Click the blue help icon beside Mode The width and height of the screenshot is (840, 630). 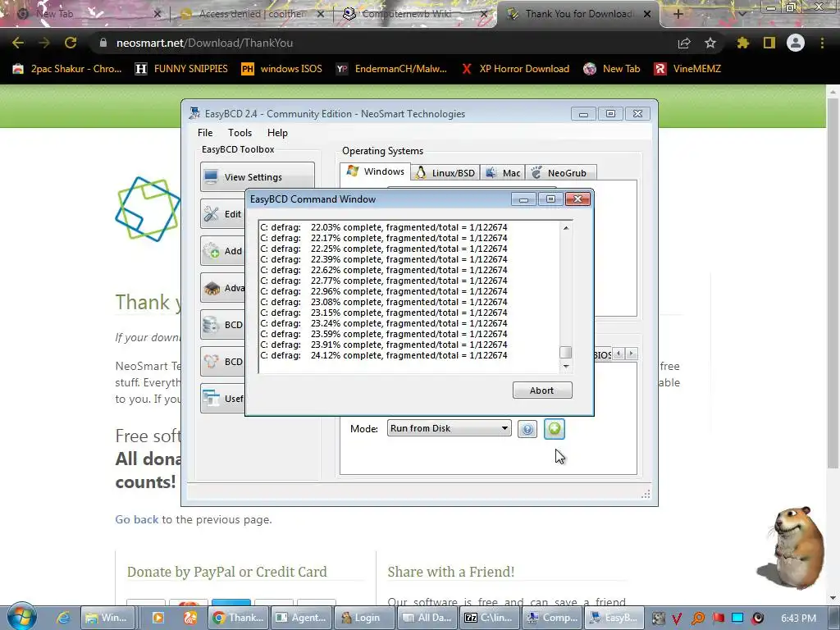pyautogui.click(x=527, y=429)
